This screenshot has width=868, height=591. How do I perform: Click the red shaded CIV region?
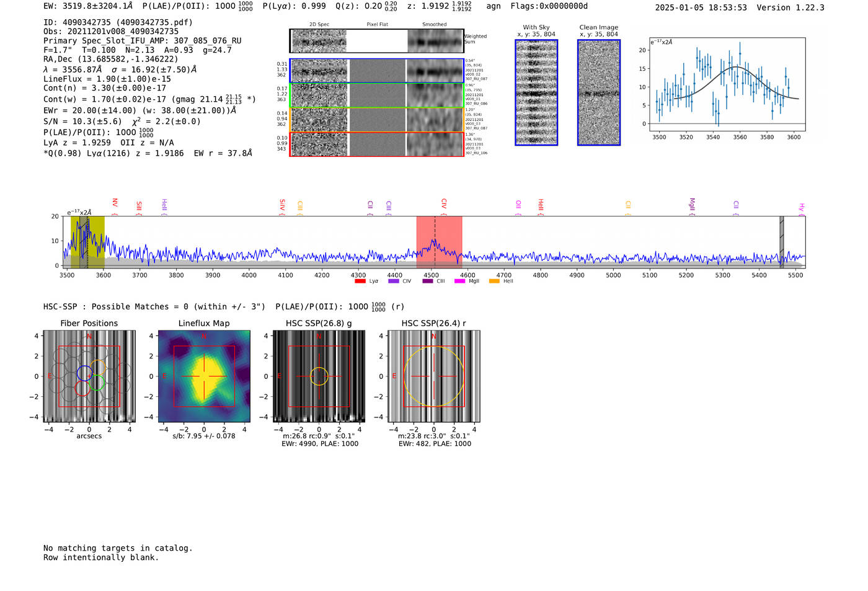pos(439,242)
